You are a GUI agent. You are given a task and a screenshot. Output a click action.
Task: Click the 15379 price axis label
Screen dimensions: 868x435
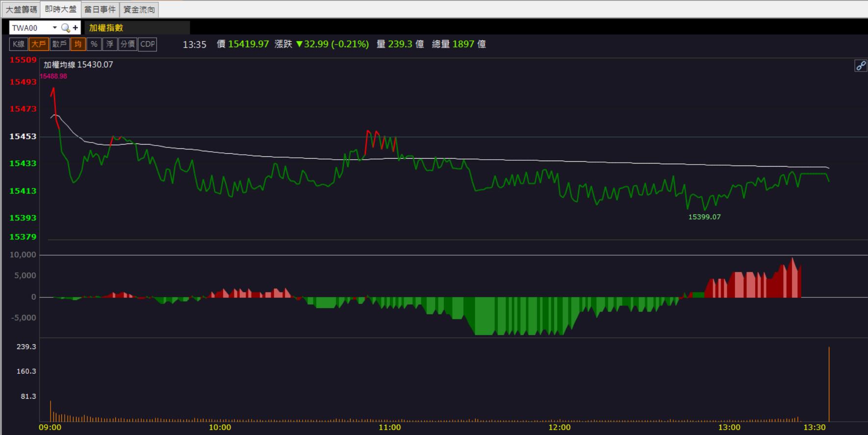[x=23, y=237]
